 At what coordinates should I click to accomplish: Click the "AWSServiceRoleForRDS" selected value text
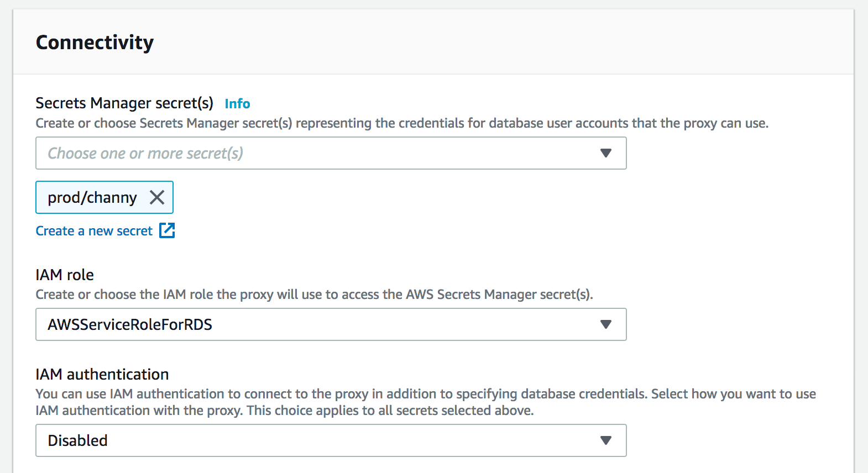(x=130, y=324)
